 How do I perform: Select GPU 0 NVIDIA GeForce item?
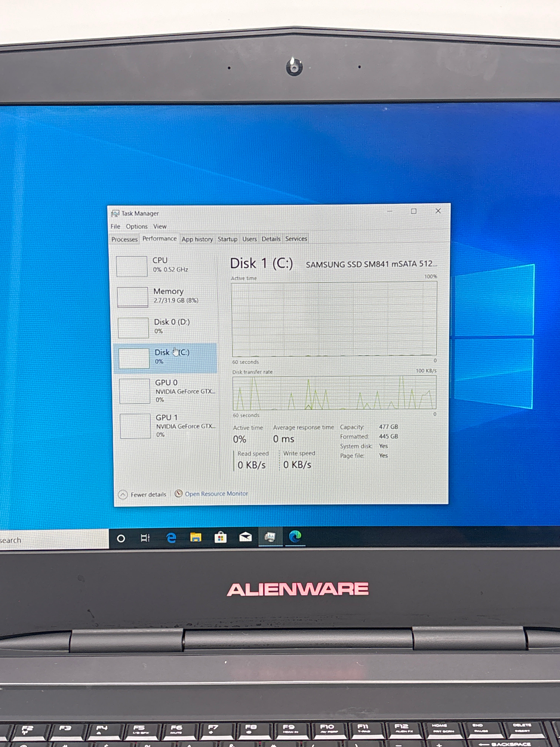(167, 391)
